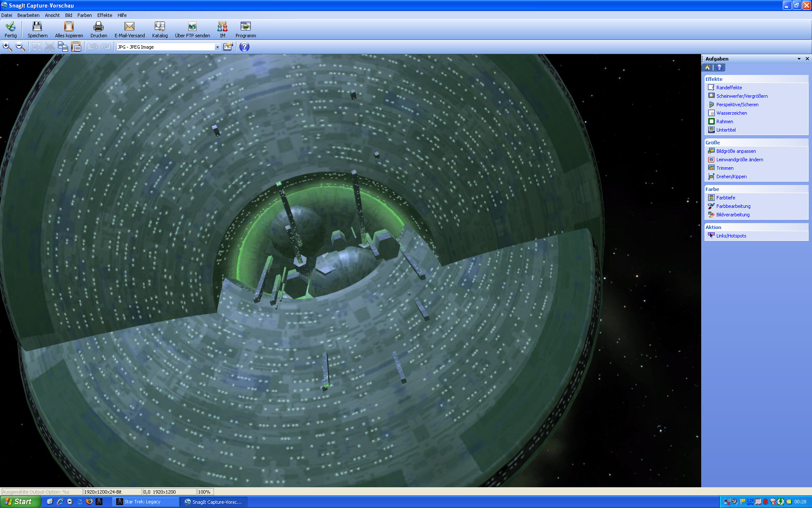Expand the Aufgaben panel options arrow
The height and width of the screenshot is (508, 812).
click(799, 59)
